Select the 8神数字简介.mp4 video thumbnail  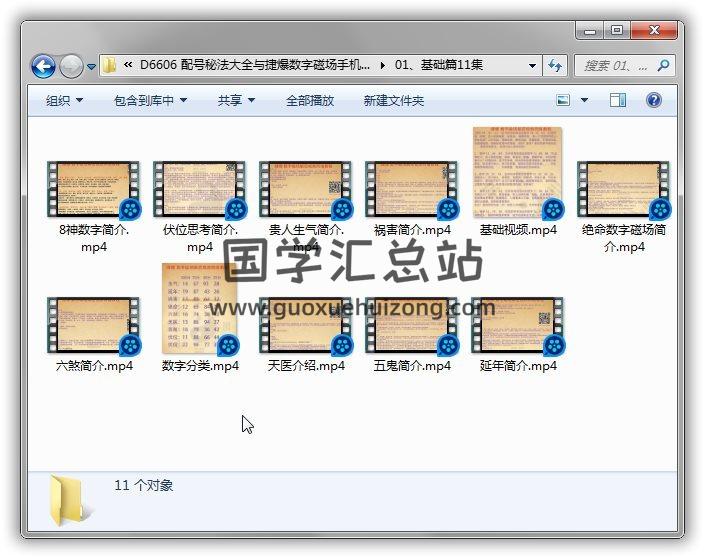click(x=94, y=189)
